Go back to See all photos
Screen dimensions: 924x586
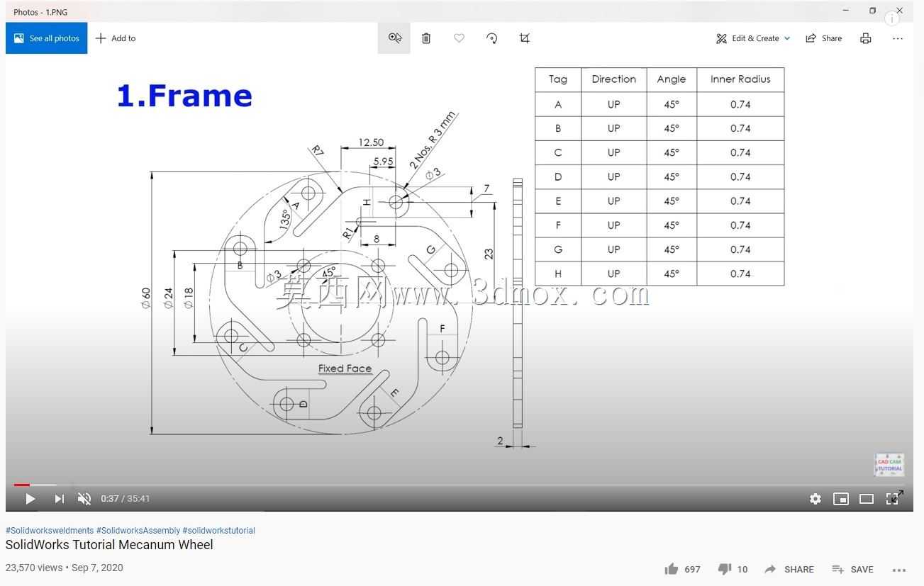[x=46, y=38]
